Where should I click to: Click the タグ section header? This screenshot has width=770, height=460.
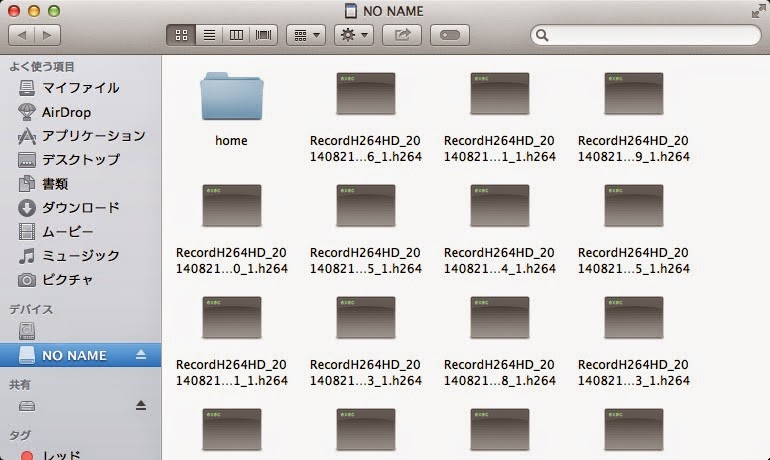[x=20, y=435]
